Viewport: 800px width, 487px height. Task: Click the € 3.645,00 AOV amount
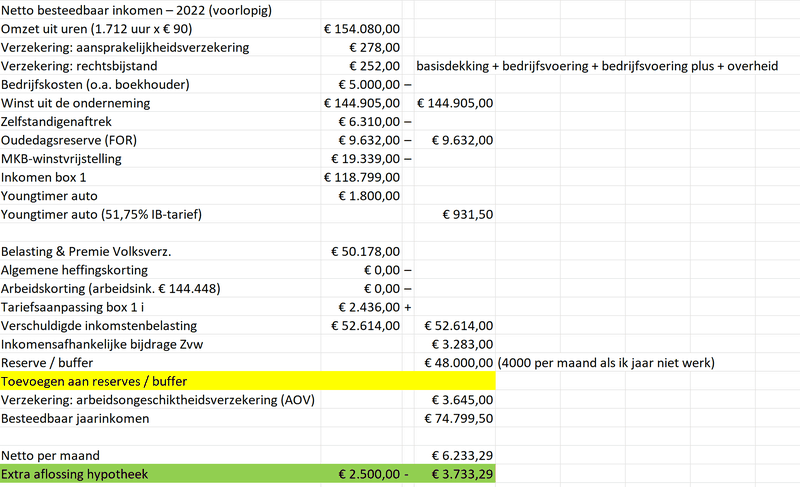[x=463, y=400]
